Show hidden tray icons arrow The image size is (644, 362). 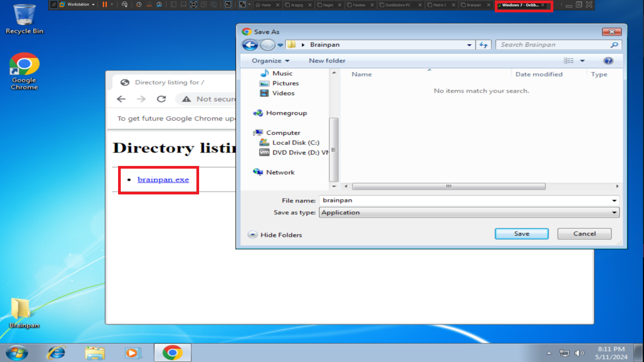click(549, 353)
